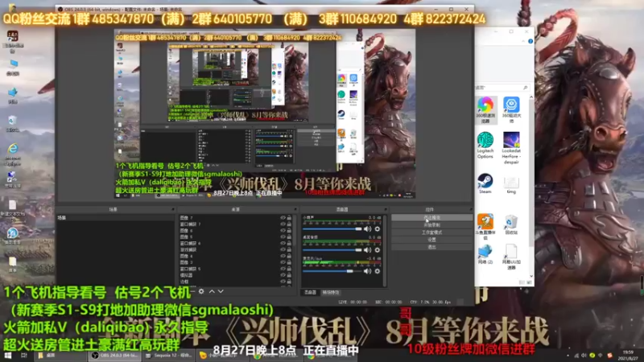Click the 麦克风/Aux volume slider
Viewport: 644px width, 362px height.
click(332, 271)
